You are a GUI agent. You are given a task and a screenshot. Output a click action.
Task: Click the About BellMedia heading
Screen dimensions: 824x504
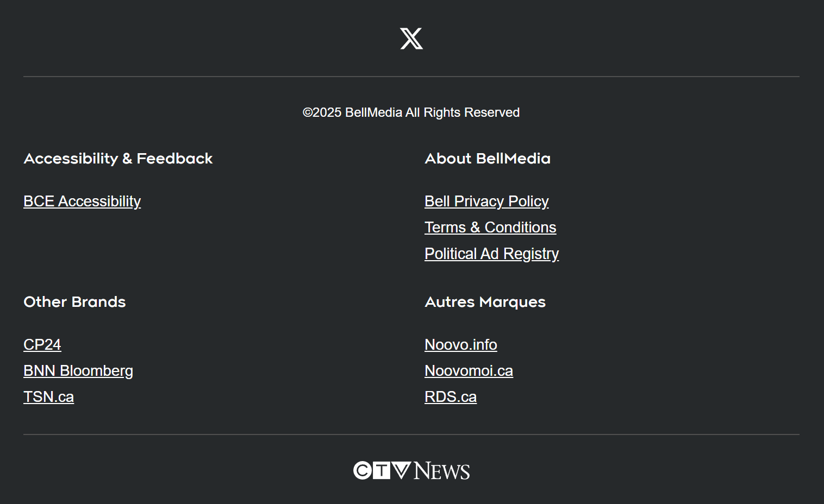coord(488,159)
